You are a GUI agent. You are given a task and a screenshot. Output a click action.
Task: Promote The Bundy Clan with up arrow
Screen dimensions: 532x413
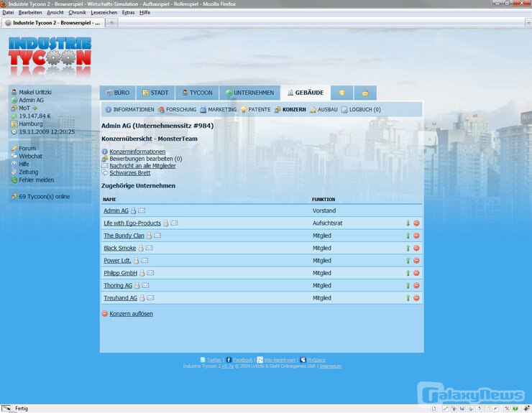click(408, 236)
